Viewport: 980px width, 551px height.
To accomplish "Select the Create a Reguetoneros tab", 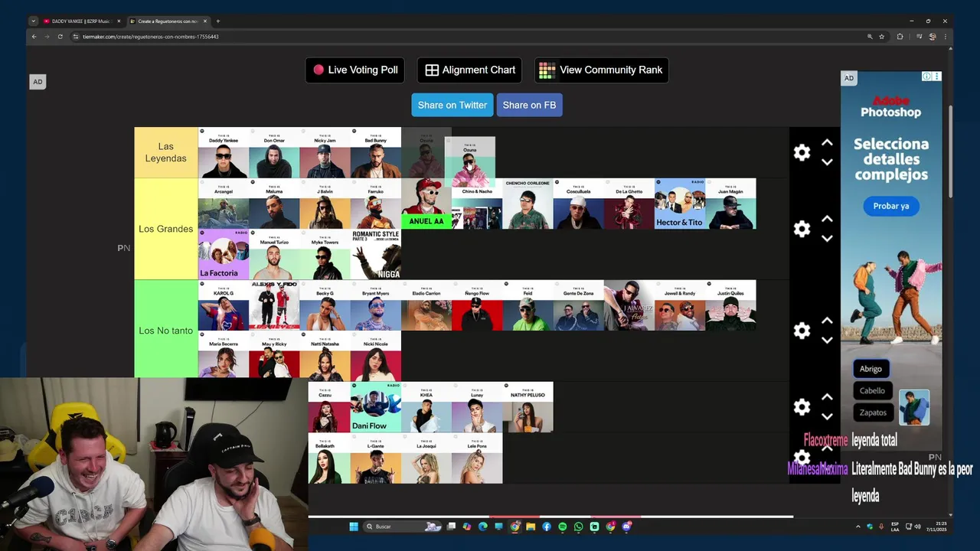I will [168, 21].
